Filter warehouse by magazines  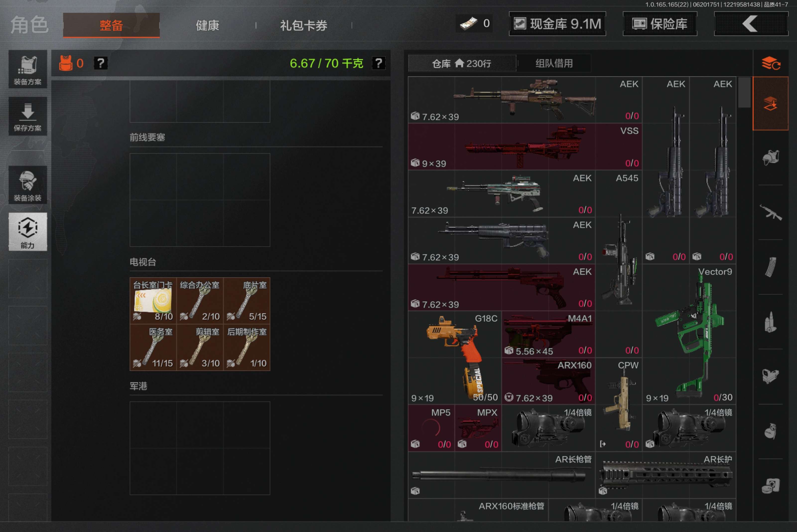coord(770,267)
